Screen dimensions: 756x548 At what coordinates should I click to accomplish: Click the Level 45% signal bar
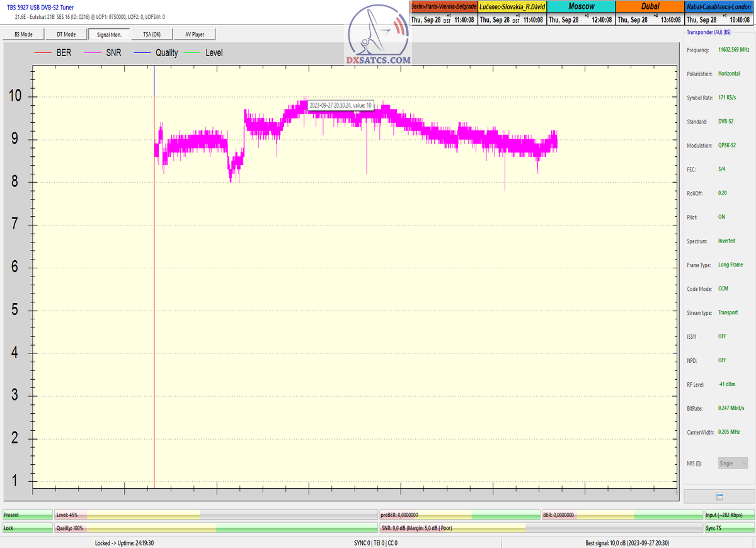click(x=215, y=515)
